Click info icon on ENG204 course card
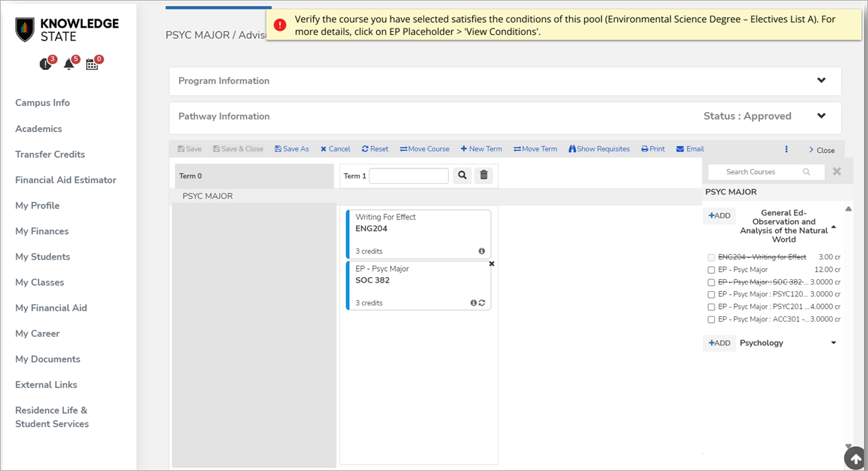This screenshot has width=868, height=471. coord(482,251)
